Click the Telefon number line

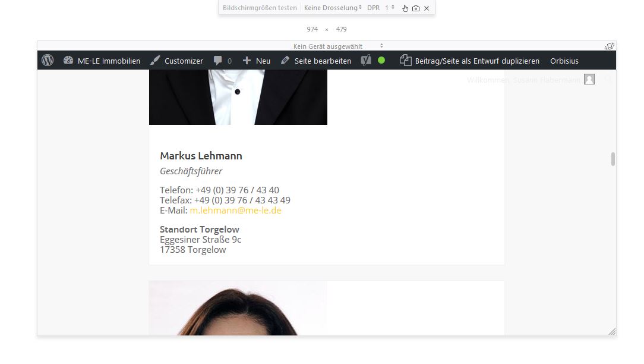click(219, 190)
